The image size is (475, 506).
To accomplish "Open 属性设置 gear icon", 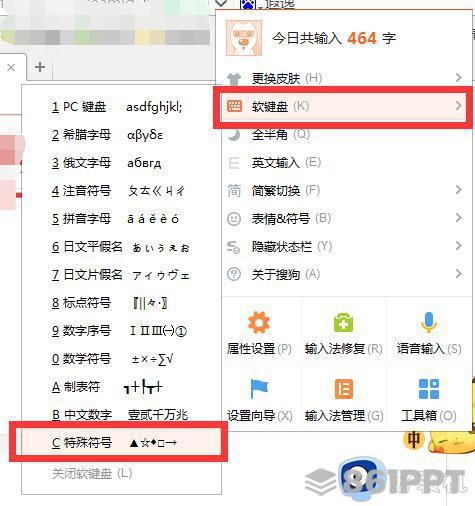I will point(259,322).
